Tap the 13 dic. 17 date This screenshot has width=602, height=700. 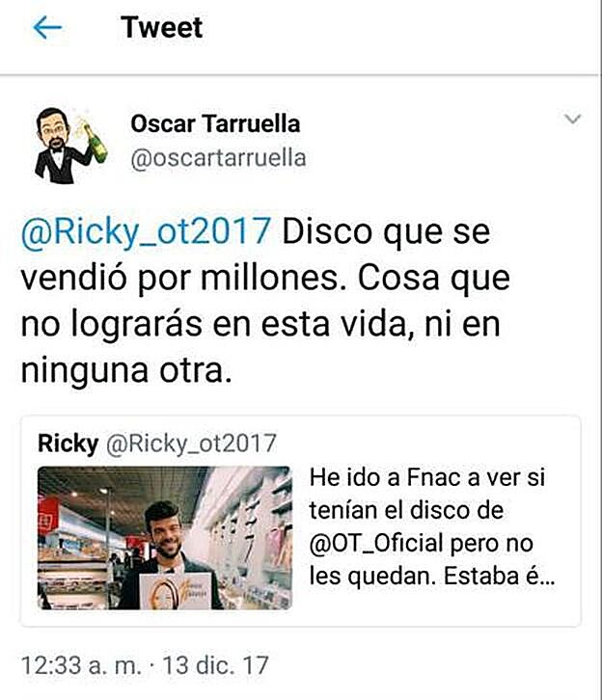(x=215, y=665)
